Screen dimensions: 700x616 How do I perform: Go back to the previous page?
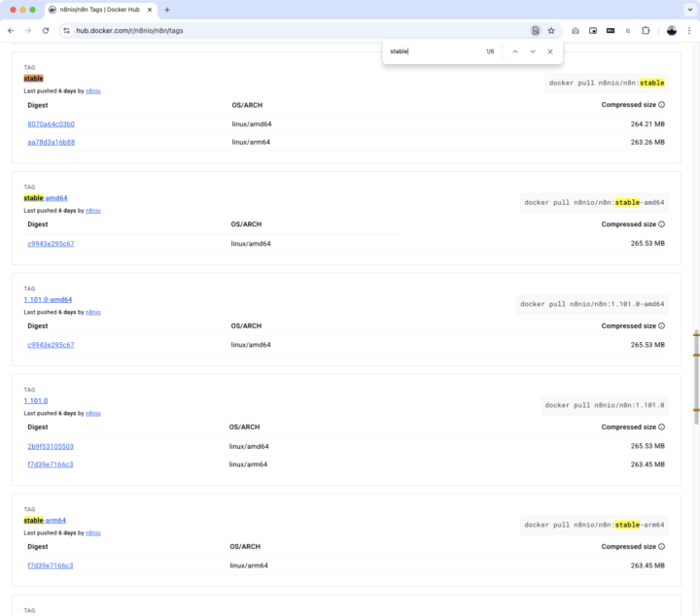coord(11,31)
